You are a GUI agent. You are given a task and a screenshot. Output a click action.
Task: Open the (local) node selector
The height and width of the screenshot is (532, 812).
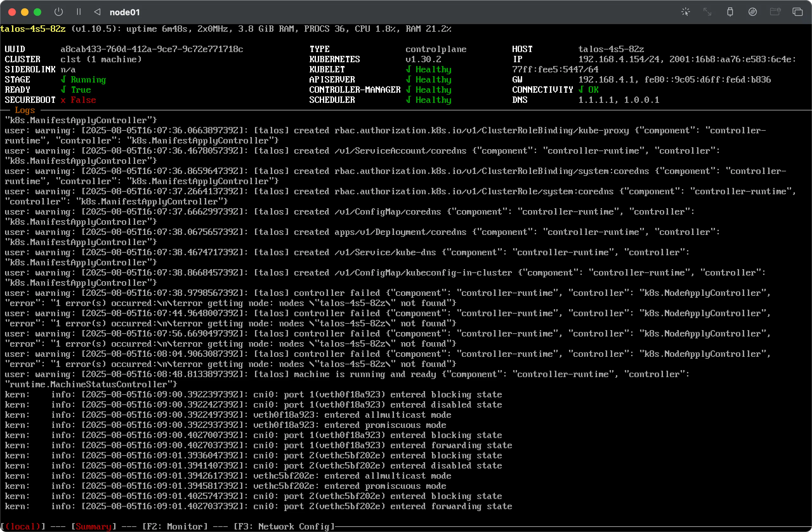point(23,526)
